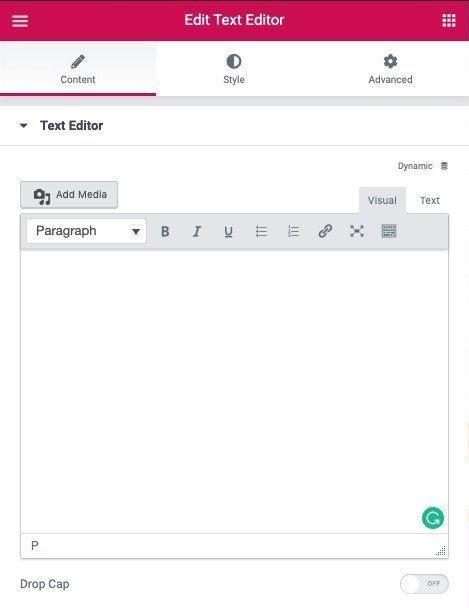The width and height of the screenshot is (469, 608).
Task: Apply italic formatting
Action: (197, 231)
